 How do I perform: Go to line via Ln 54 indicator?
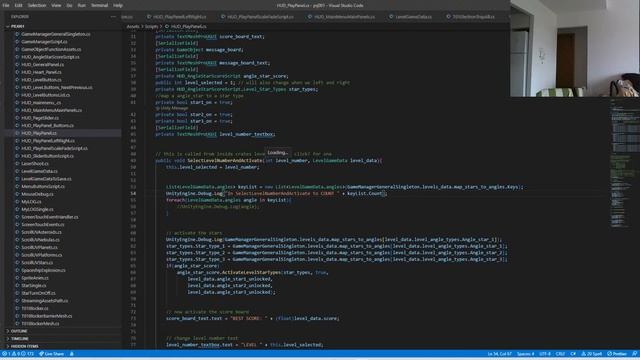[x=500, y=354]
